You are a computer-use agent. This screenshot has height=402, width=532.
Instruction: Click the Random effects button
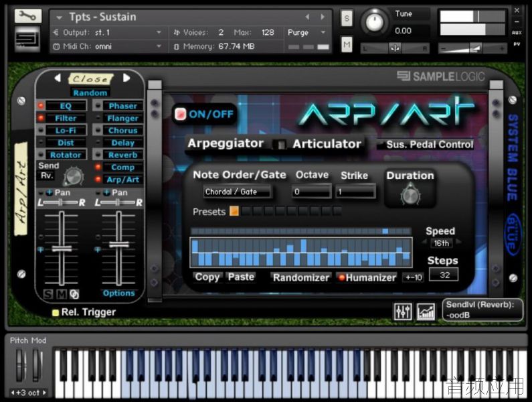90,92
